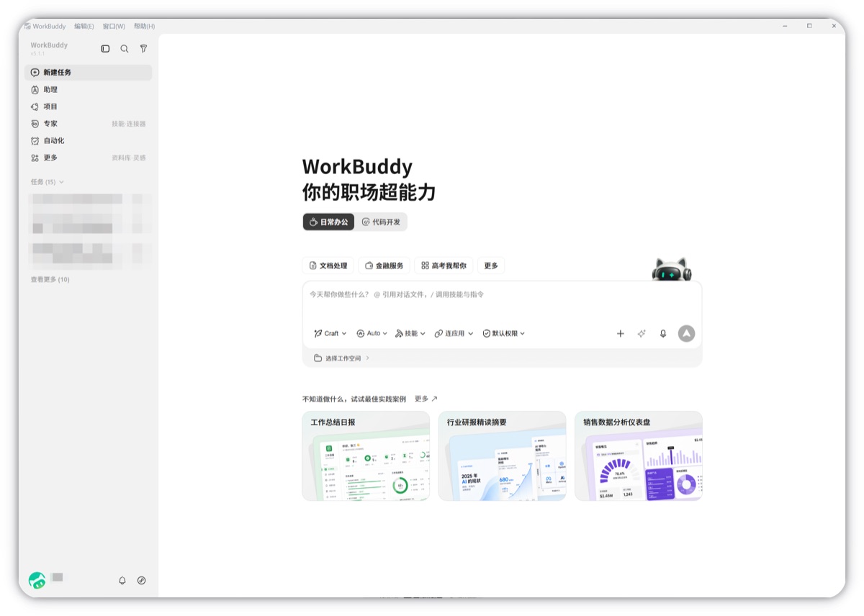Click the robot cat mascot

pos(671,270)
